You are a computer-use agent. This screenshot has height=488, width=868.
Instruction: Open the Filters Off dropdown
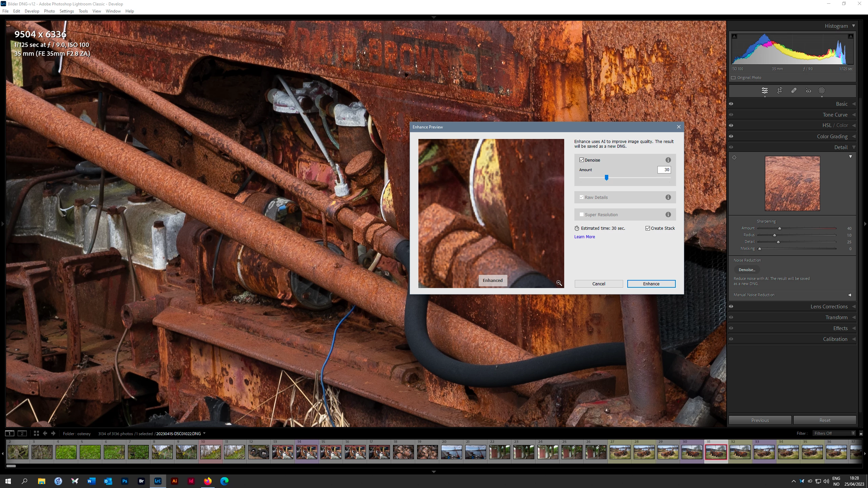[834, 433]
